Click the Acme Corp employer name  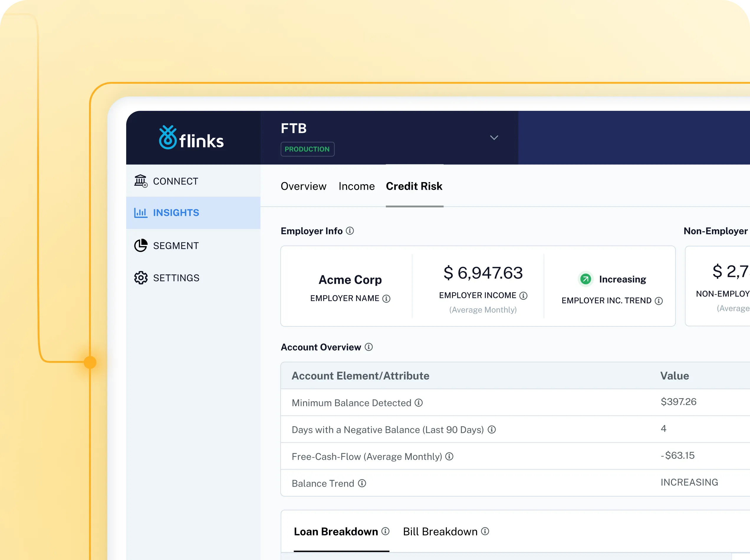point(350,280)
